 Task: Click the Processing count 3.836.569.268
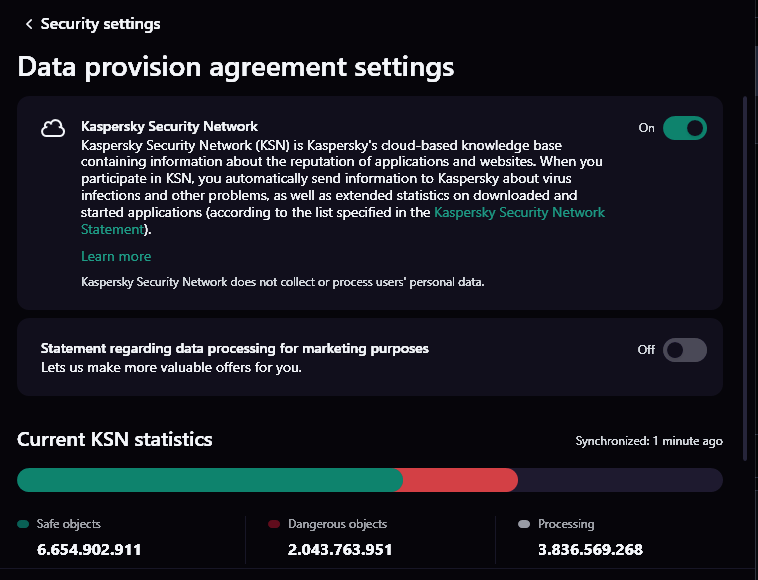590,550
